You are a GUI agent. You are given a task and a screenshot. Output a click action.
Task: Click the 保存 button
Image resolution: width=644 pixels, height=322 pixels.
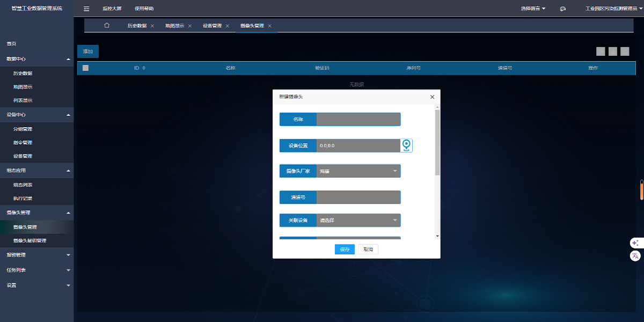pos(345,250)
